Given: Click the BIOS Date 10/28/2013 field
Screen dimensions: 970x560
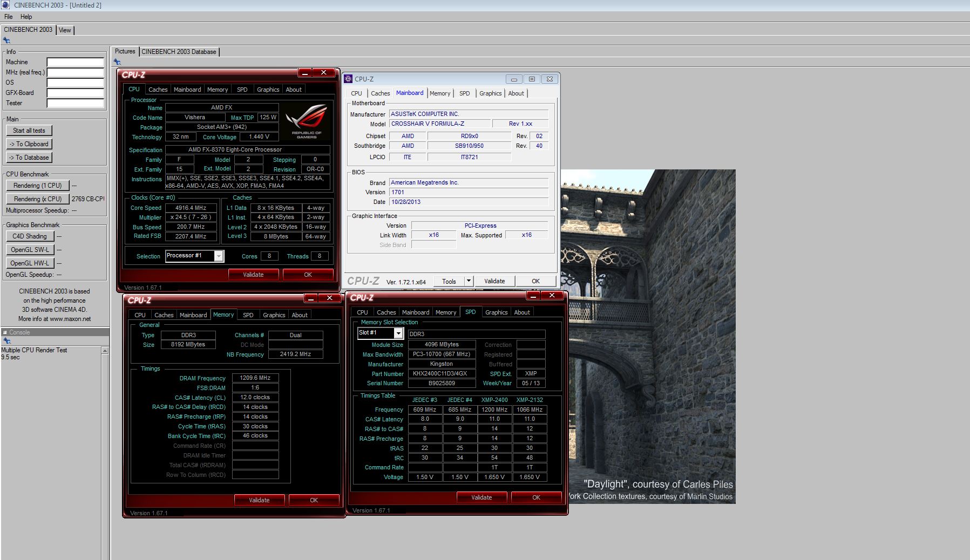Looking at the screenshot, I should 469,202.
